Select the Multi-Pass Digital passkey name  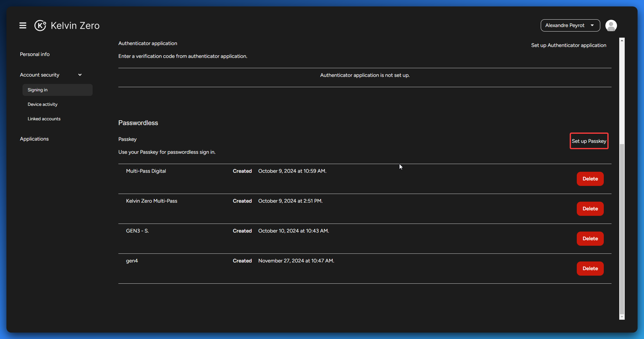[146, 171]
